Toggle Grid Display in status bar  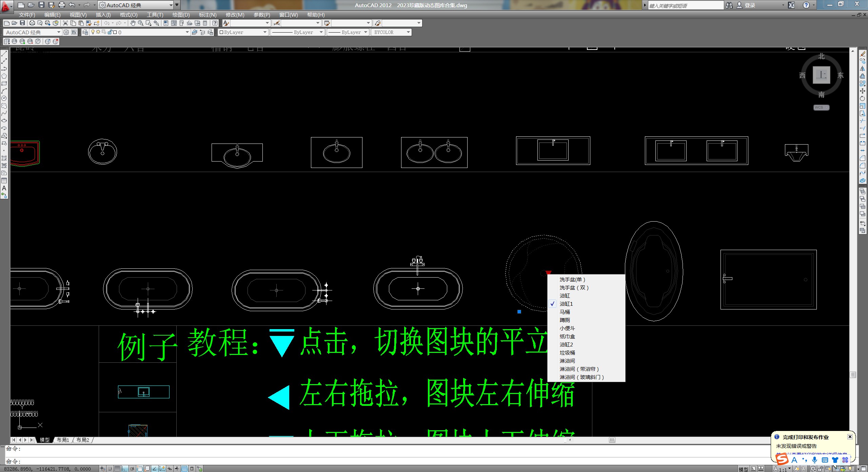(x=117, y=469)
